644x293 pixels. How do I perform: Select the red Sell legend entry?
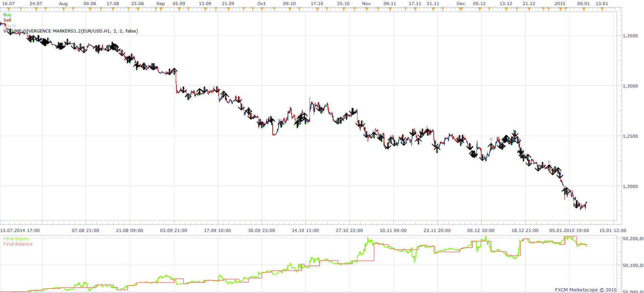click(x=7, y=20)
